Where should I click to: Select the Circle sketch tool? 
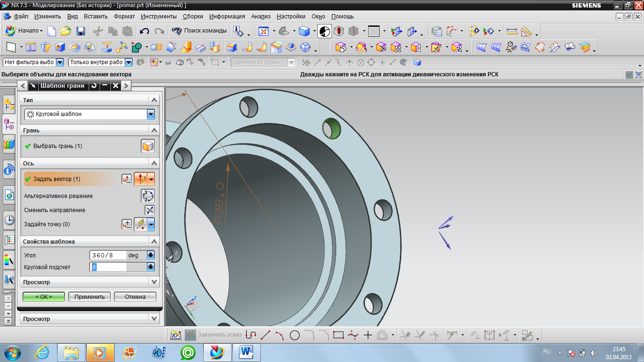(295, 335)
